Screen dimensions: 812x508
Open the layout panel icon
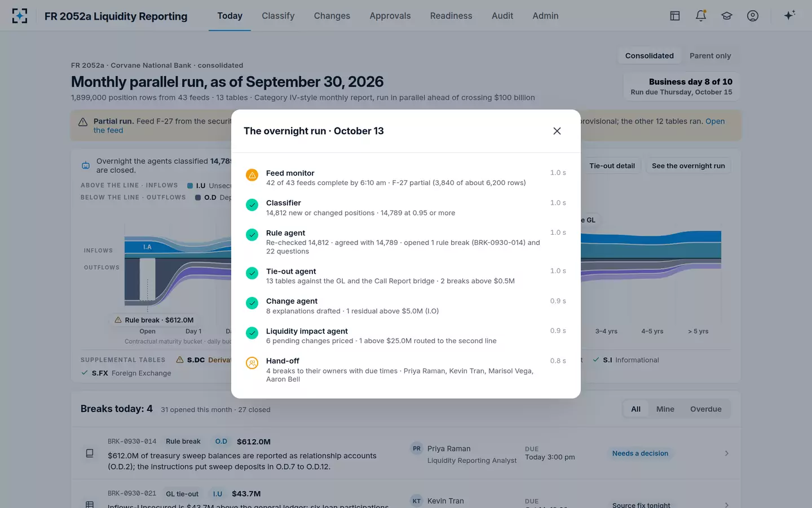(x=675, y=16)
